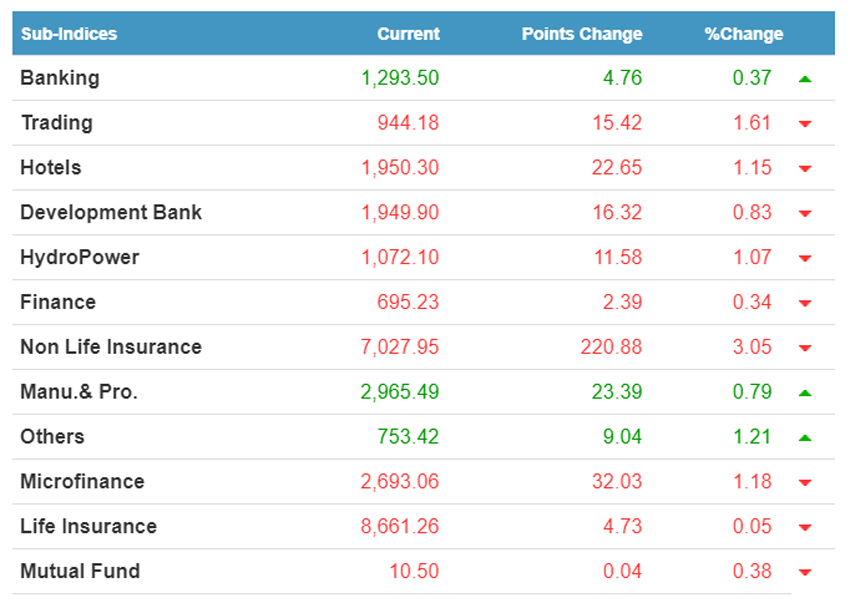
Task: Click the up arrow in Manu.& Pro. row
Action: [805, 393]
